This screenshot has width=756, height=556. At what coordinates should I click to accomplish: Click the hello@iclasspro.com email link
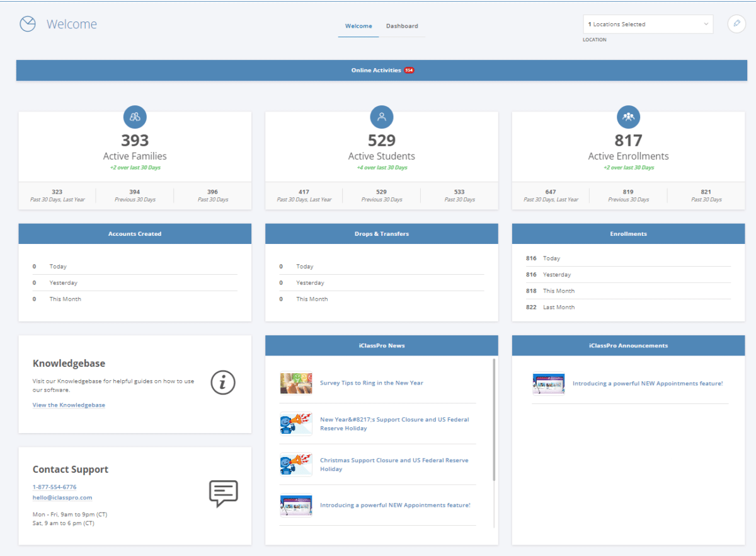click(x=62, y=497)
